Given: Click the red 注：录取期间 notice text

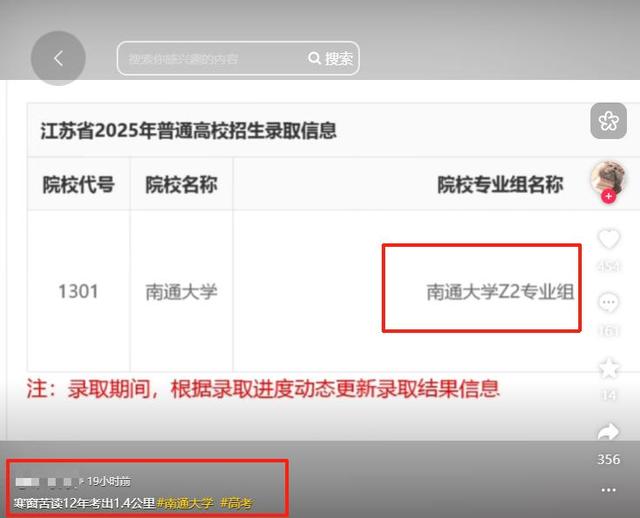Looking at the screenshot, I should tap(263, 388).
